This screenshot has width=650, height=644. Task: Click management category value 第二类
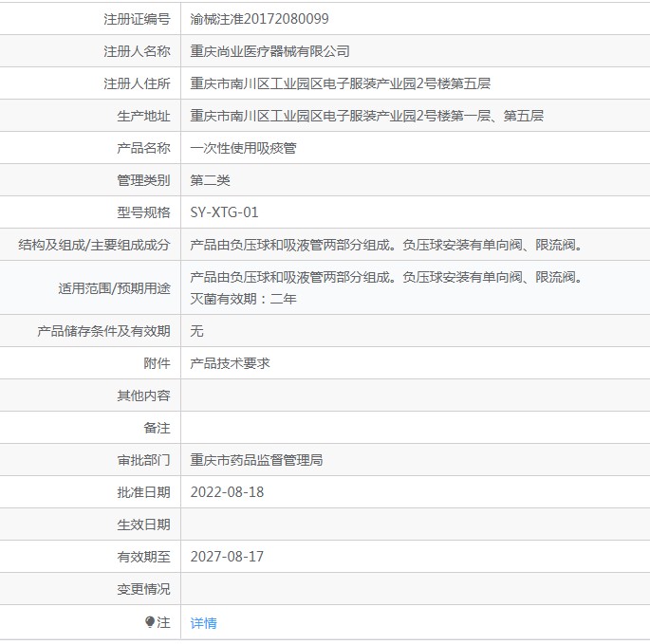[210, 180]
